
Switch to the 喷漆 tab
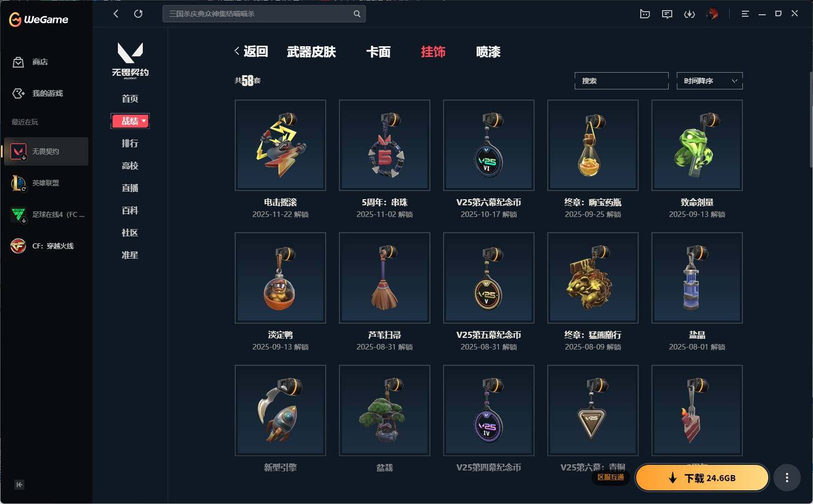pos(488,52)
